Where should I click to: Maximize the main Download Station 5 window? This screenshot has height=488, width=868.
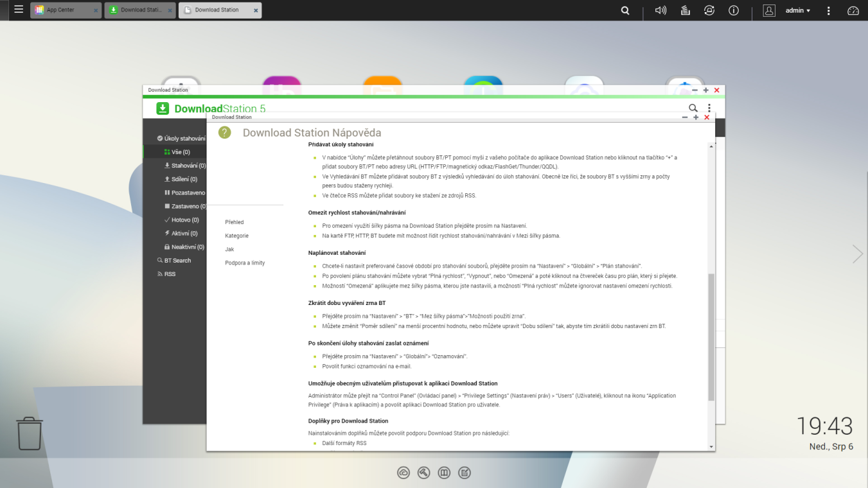(706, 91)
